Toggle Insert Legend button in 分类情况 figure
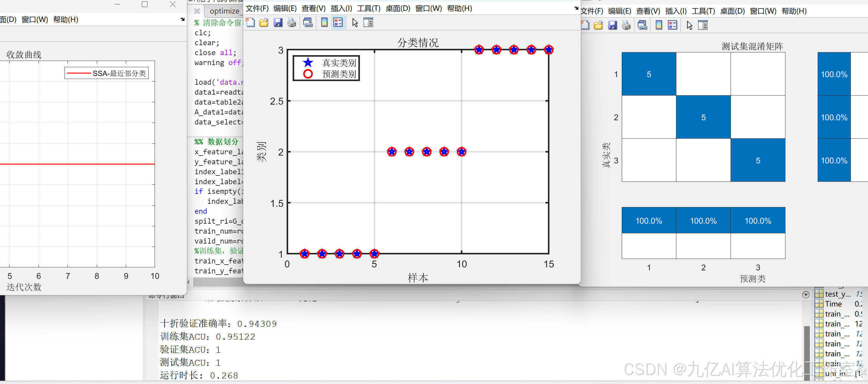 click(338, 23)
